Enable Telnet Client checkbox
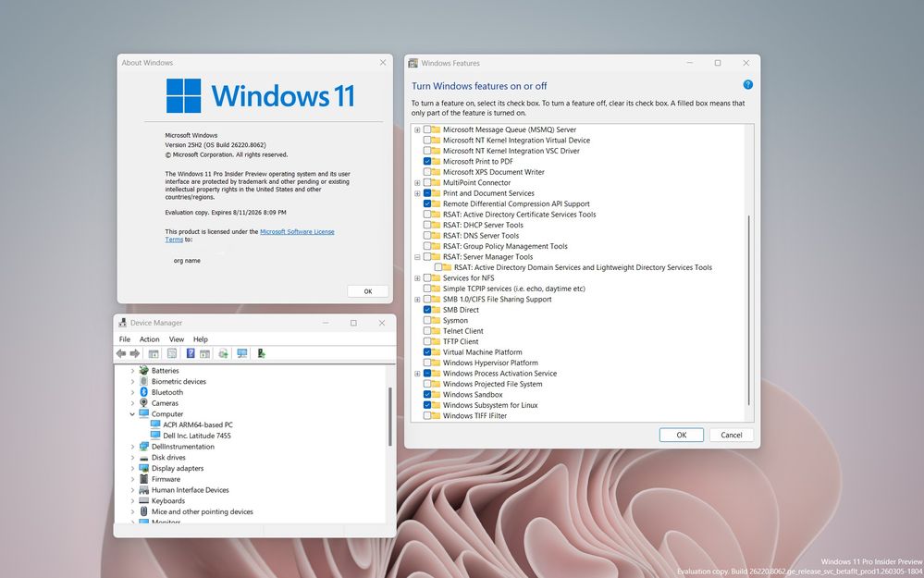 [x=427, y=331]
